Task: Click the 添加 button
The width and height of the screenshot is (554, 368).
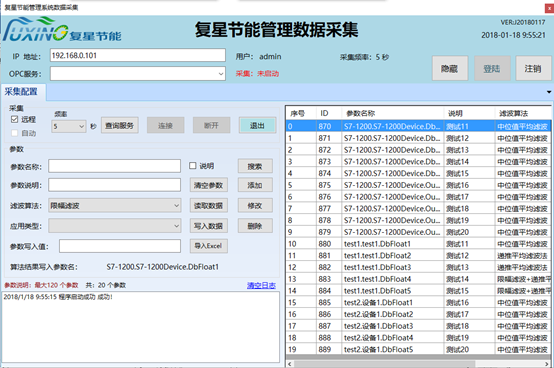Action: (x=255, y=185)
